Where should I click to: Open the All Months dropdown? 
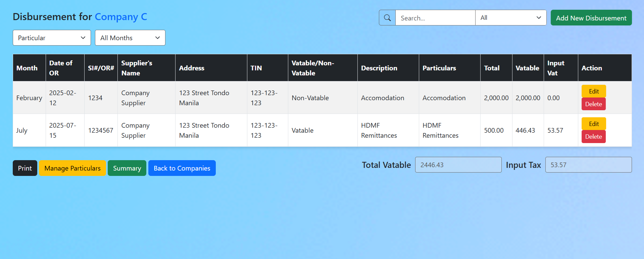coord(130,38)
